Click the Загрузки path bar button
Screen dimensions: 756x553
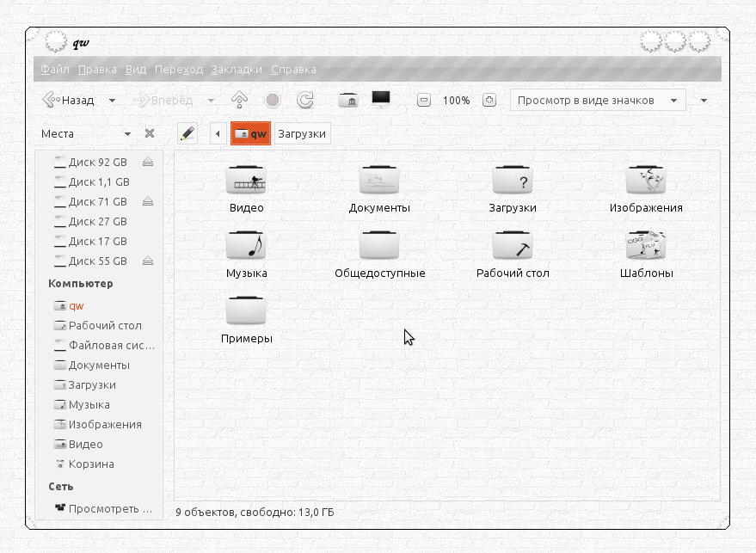click(x=302, y=133)
